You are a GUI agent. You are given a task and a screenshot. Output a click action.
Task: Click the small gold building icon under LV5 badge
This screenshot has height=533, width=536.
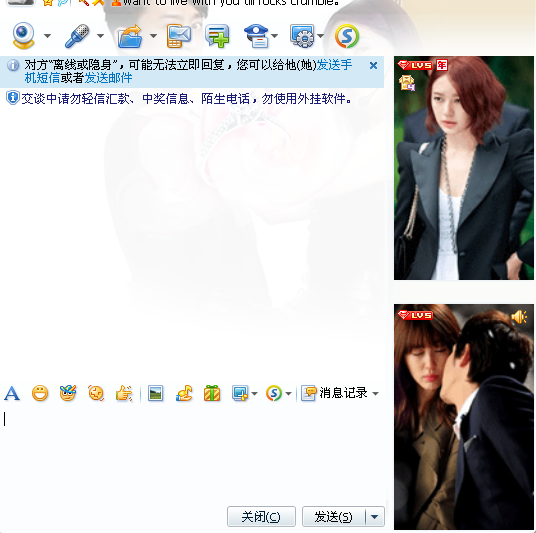(406, 83)
